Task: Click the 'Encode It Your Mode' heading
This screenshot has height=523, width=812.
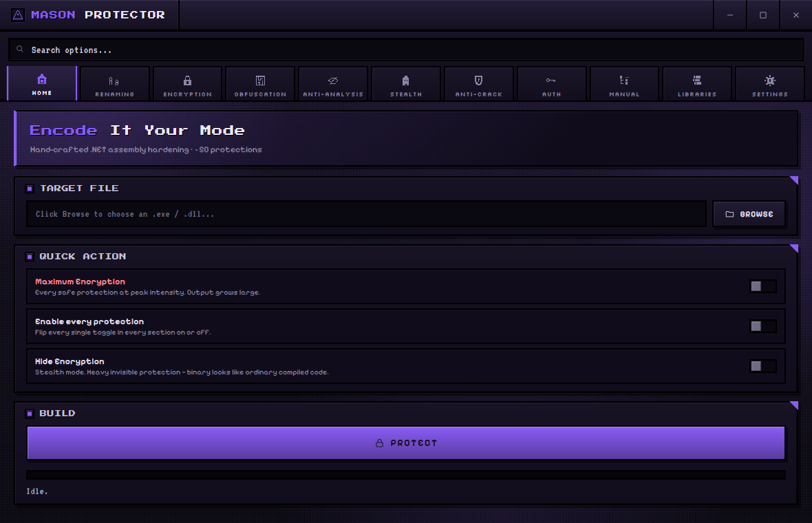Action: tap(137, 130)
